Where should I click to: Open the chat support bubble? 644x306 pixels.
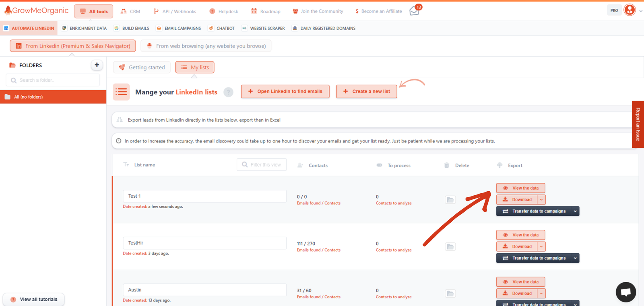click(626, 292)
